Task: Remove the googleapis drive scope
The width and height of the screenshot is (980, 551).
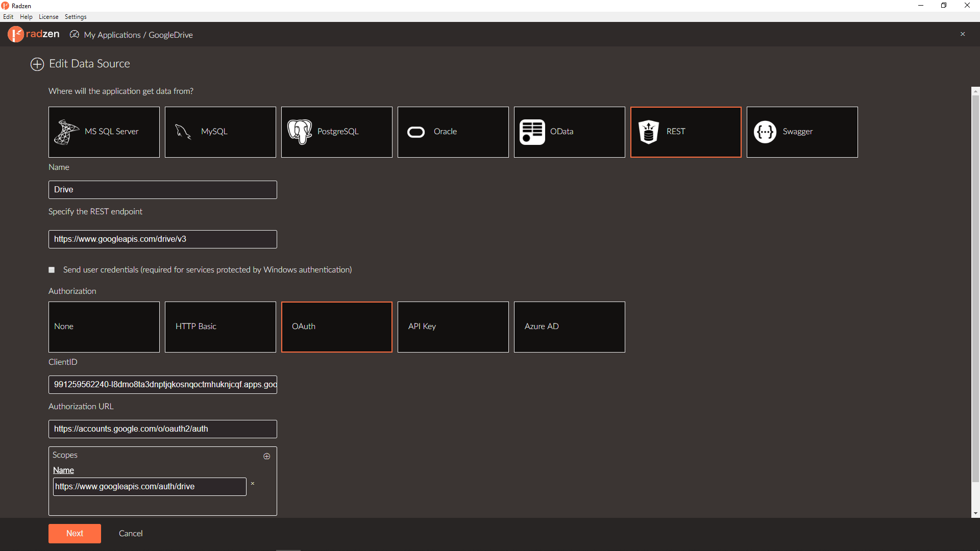Action: click(253, 484)
